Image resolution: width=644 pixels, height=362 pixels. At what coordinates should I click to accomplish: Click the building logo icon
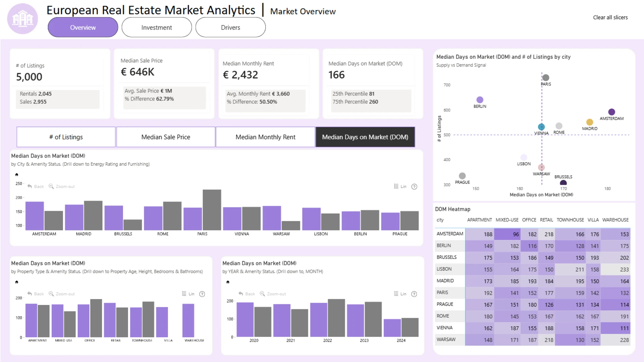(x=22, y=19)
